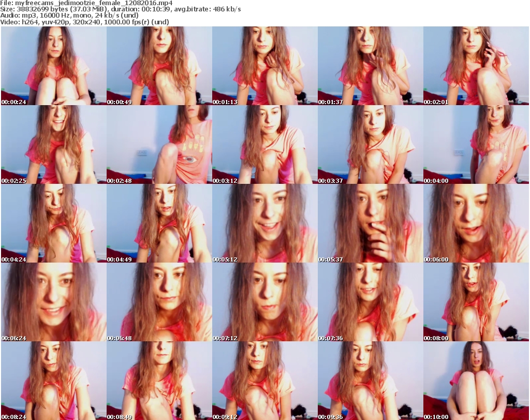Open the frame stamped 00:07:36
Viewport: 530px width, 420px height.
pyautogui.click(x=371, y=302)
